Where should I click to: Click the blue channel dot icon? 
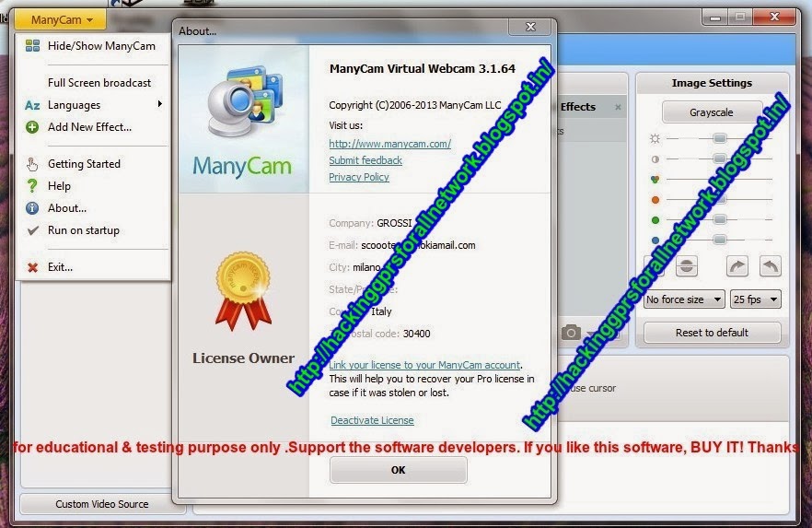655,241
